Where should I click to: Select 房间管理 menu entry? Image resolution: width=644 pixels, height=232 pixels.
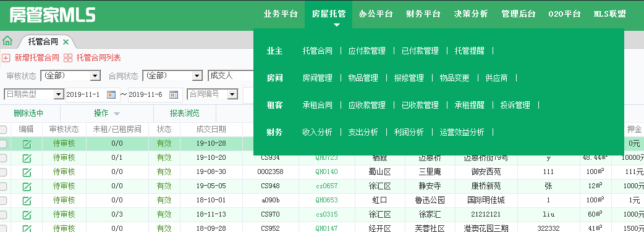[x=318, y=78]
